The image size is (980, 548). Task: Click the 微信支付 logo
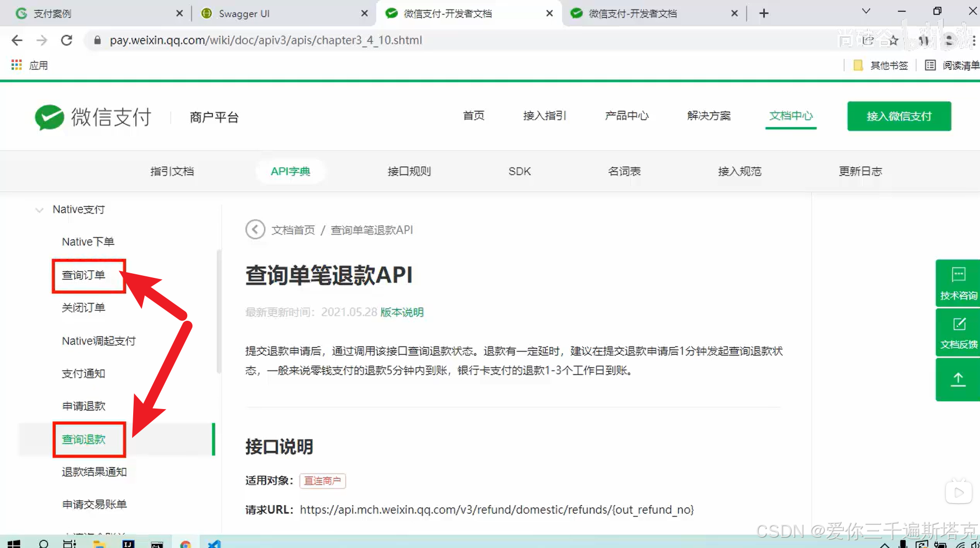pyautogui.click(x=93, y=117)
